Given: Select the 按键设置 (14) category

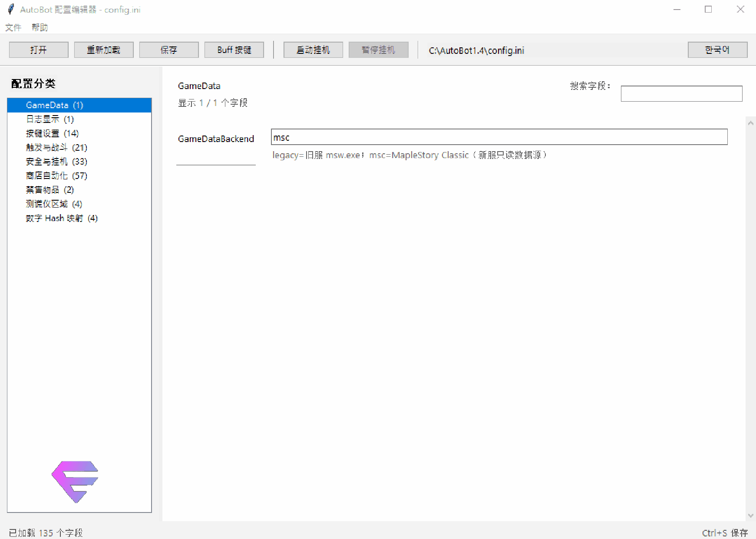Looking at the screenshot, I should click(79, 133).
